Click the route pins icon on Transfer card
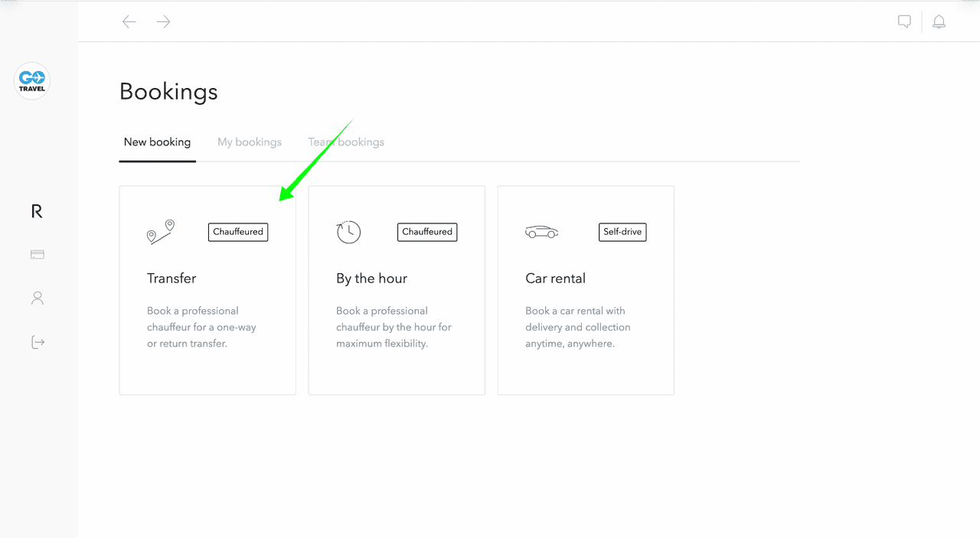Screen dimensions: 980x538 pyautogui.click(x=161, y=231)
